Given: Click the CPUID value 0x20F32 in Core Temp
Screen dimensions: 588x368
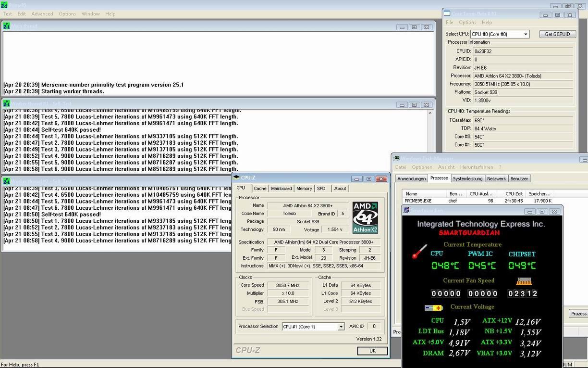Looking at the screenshot, I should coord(523,51).
